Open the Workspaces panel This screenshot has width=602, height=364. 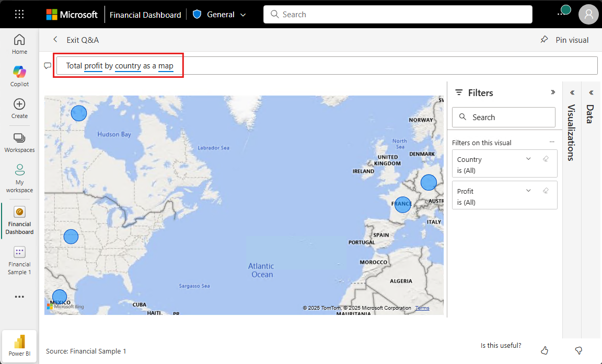pyautogui.click(x=19, y=141)
